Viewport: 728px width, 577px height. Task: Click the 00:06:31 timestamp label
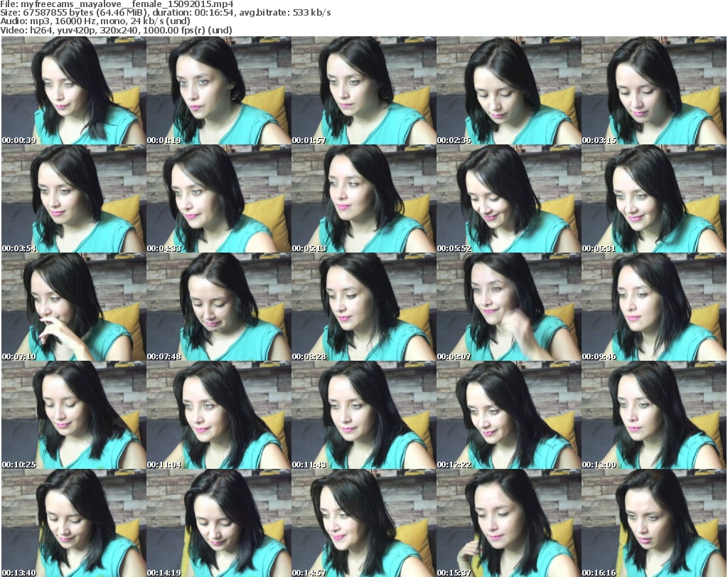coord(600,248)
